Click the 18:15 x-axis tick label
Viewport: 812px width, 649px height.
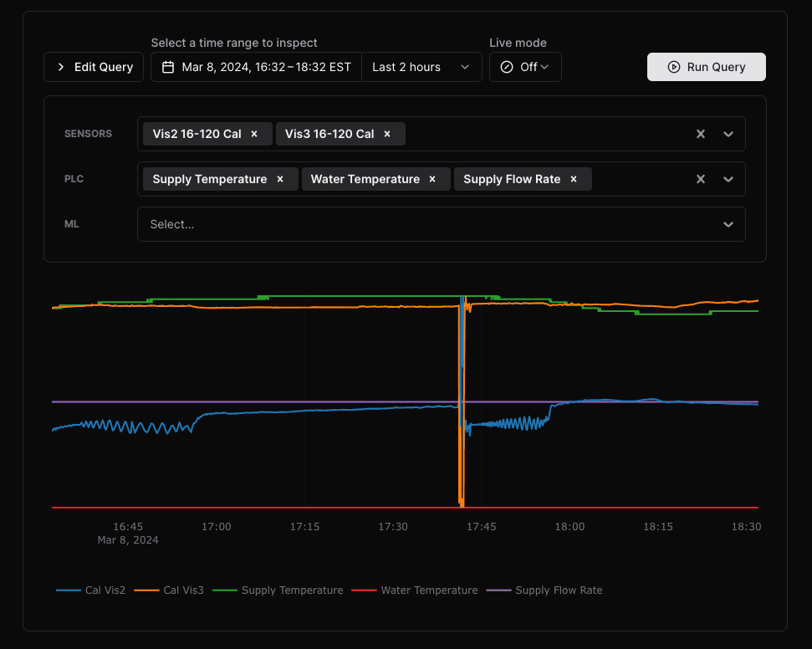[657, 527]
